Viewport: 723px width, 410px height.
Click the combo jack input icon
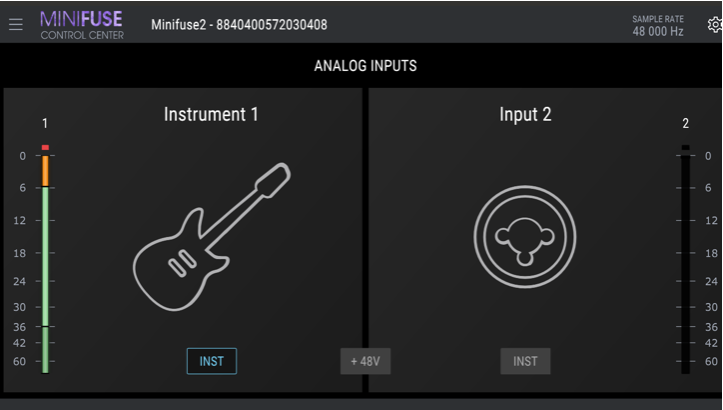pos(525,237)
